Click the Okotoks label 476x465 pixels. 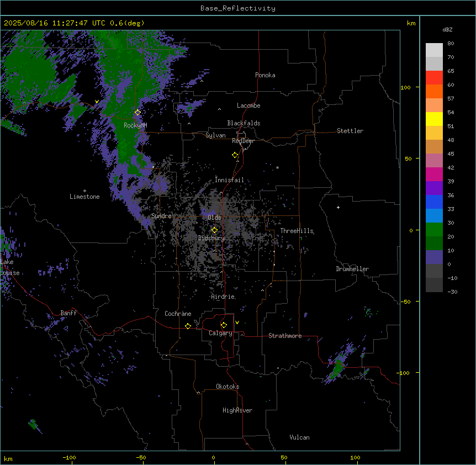click(228, 387)
